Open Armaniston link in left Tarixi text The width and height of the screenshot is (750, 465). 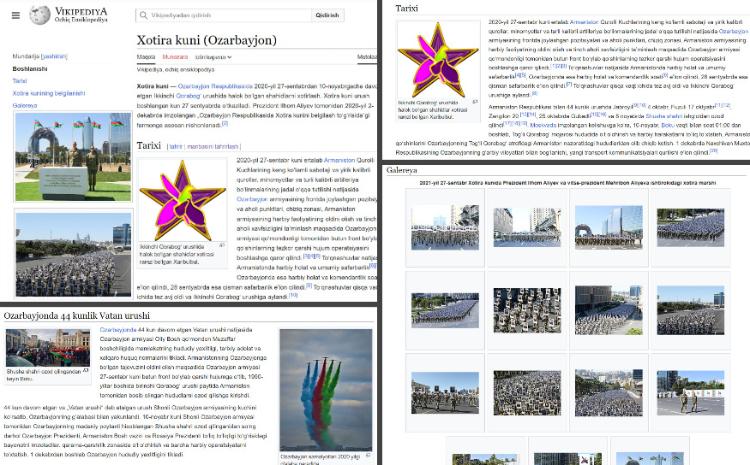coord(339,160)
